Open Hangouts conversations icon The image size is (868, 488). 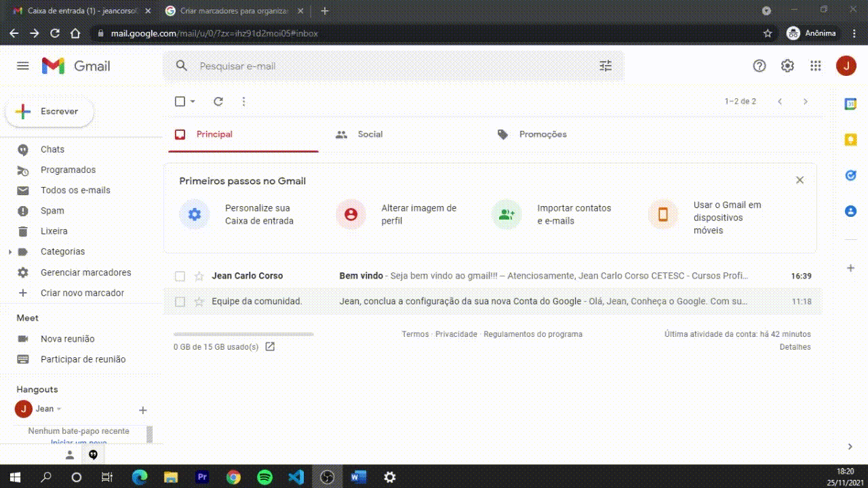click(94, 455)
